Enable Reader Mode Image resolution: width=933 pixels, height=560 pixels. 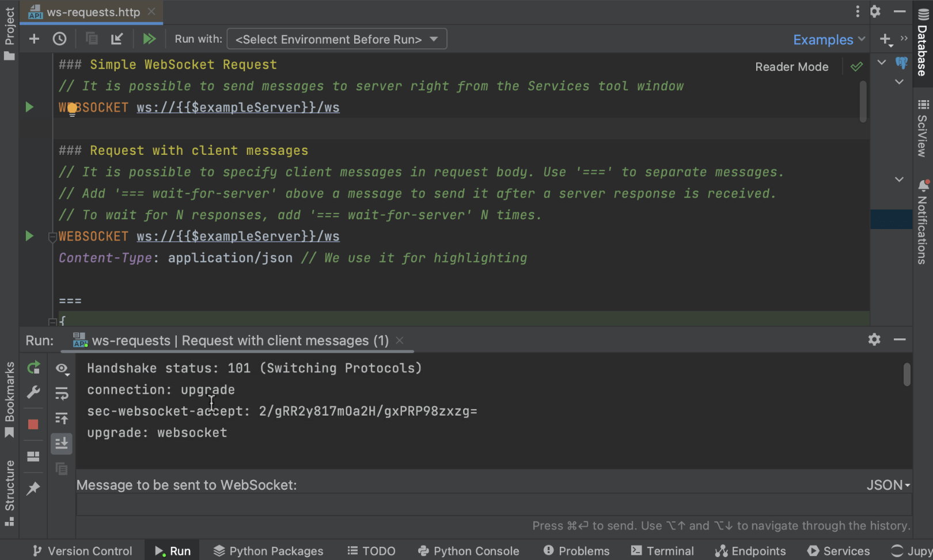pos(791,67)
